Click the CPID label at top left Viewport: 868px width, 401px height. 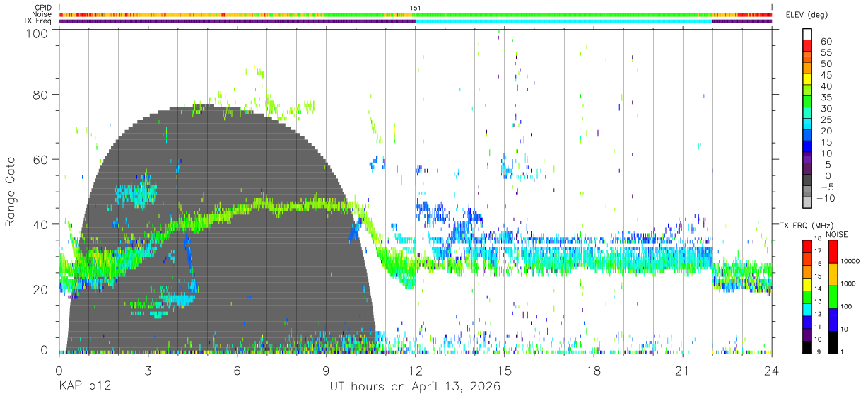pos(43,8)
